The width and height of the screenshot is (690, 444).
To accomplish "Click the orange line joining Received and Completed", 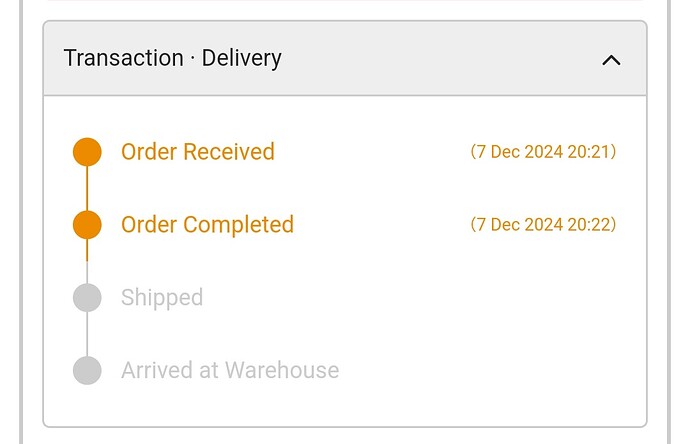I will [x=87, y=188].
